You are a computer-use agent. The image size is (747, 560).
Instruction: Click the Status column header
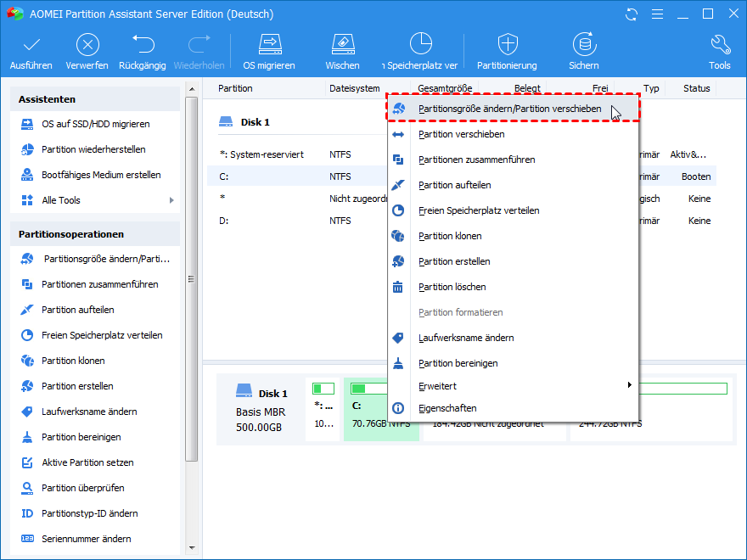click(x=697, y=88)
